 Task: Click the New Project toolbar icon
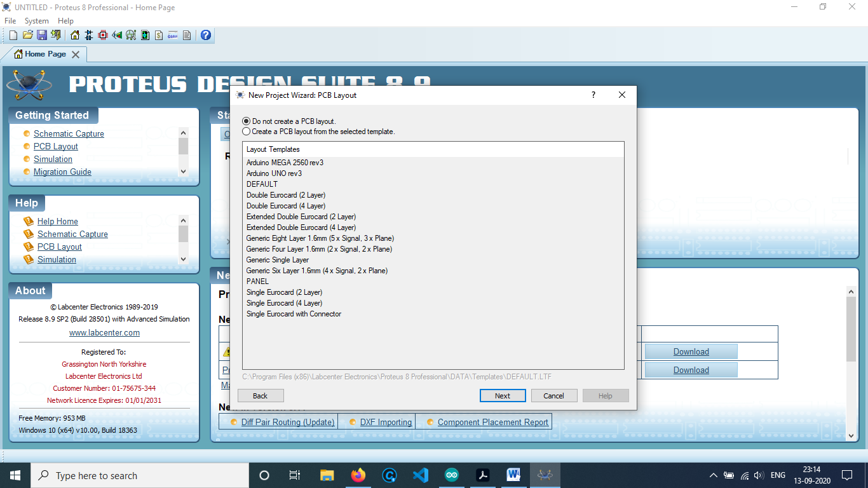coord(13,35)
